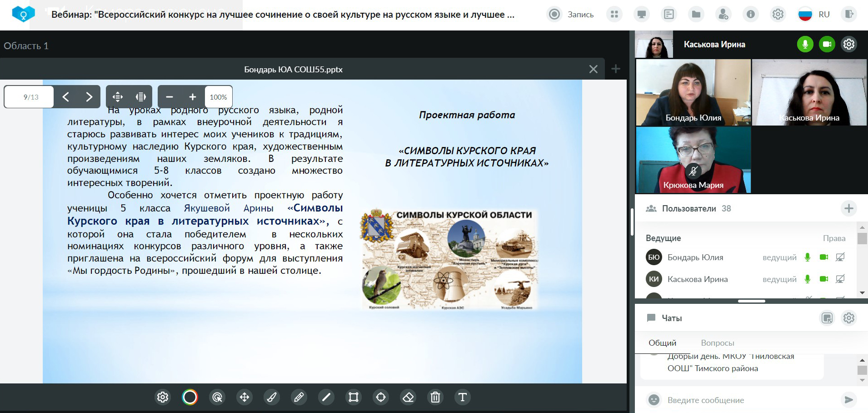Open media settings gear beside Каськова Ирина
This screenshot has width=868, height=413.
[x=849, y=44]
